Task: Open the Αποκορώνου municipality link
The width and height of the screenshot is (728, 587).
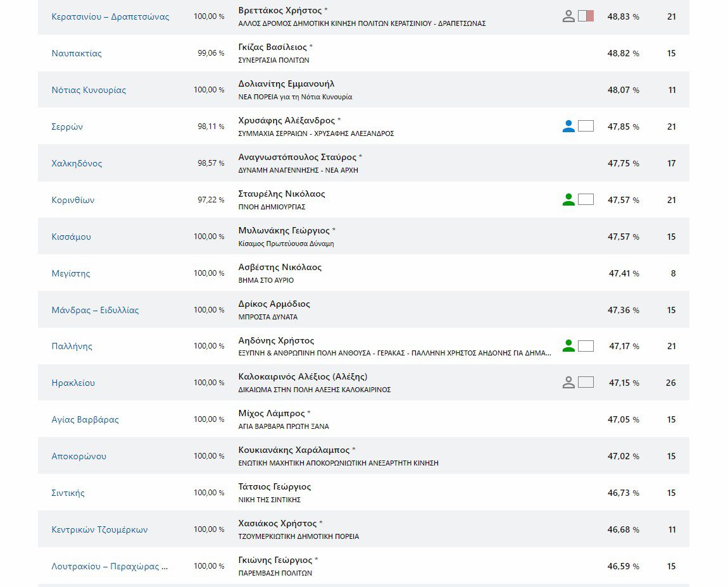Action: pos(79,456)
